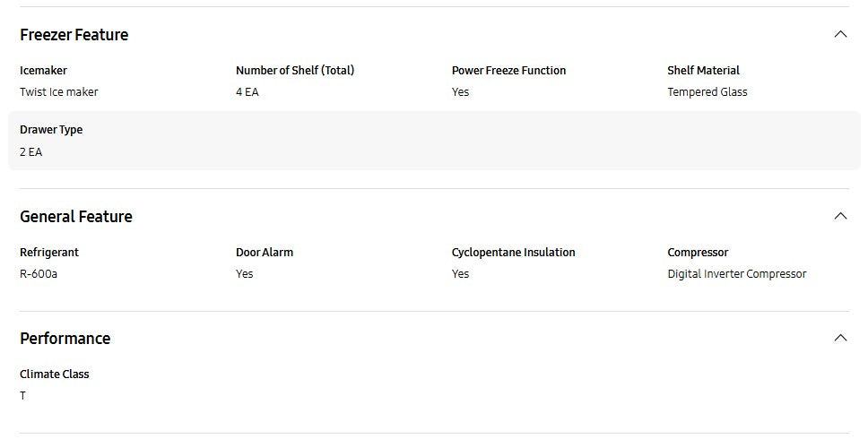Collapse the Freezer Feature section chevron
The height and width of the screenshot is (439, 868).
840,35
